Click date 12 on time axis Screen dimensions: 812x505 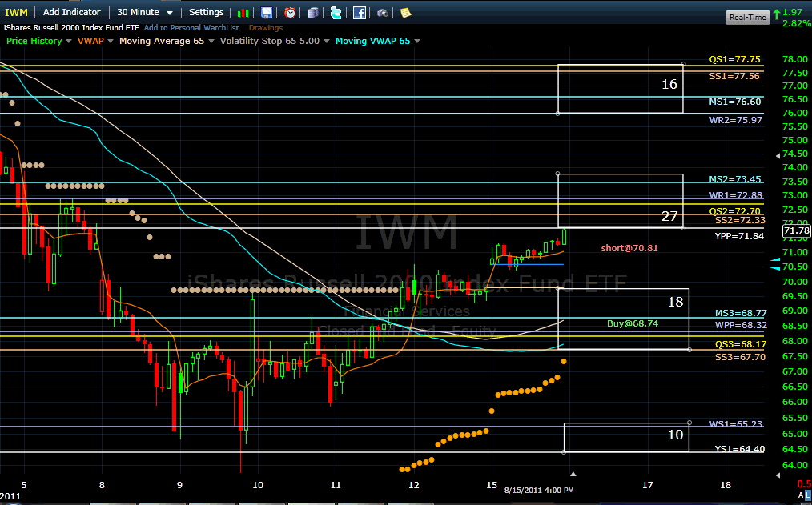[413, 485]
